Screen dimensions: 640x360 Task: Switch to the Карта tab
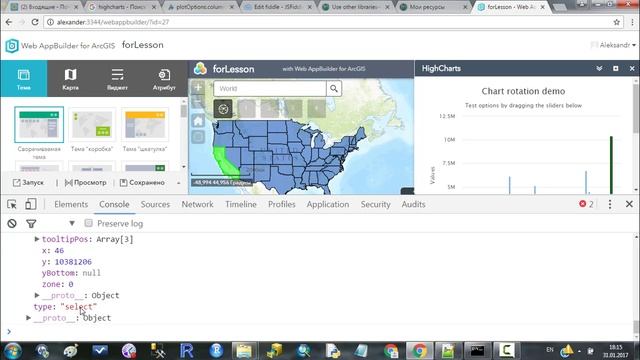pyautogui.click(x=71, y=78)
